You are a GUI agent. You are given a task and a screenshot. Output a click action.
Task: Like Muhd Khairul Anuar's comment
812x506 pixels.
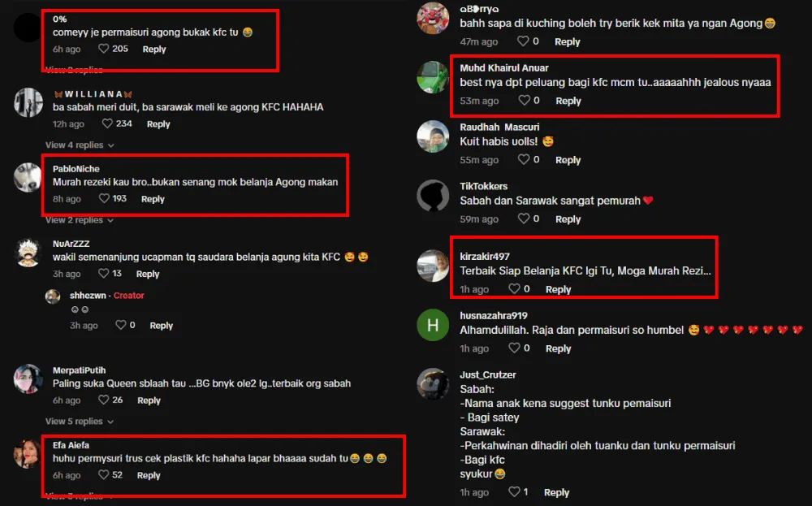coord(525,101)
